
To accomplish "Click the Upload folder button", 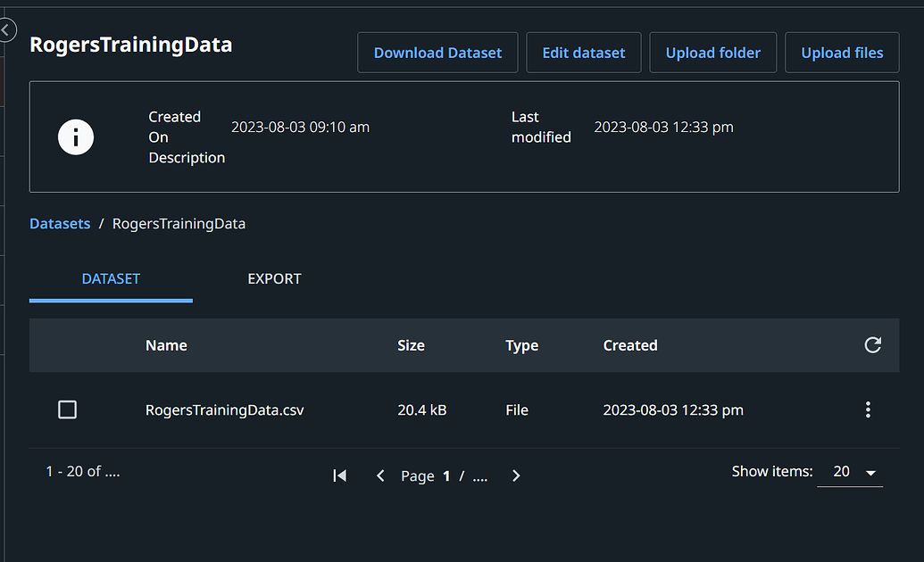I will click(713, 53).
